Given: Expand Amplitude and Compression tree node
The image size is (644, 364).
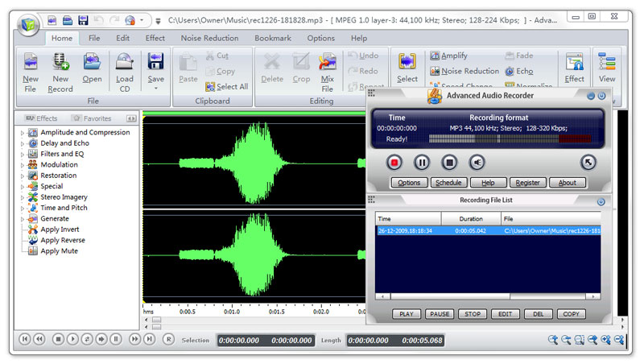Looking at the screenshot, I should point(23,133).
